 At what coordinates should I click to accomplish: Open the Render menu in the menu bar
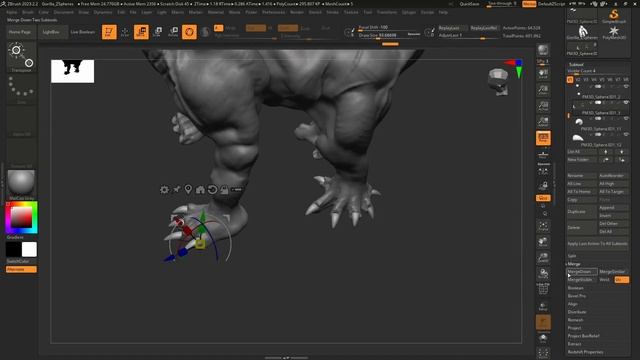coord(297,12)
